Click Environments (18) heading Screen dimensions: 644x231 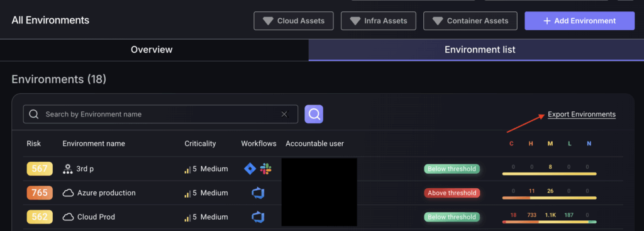58,79
